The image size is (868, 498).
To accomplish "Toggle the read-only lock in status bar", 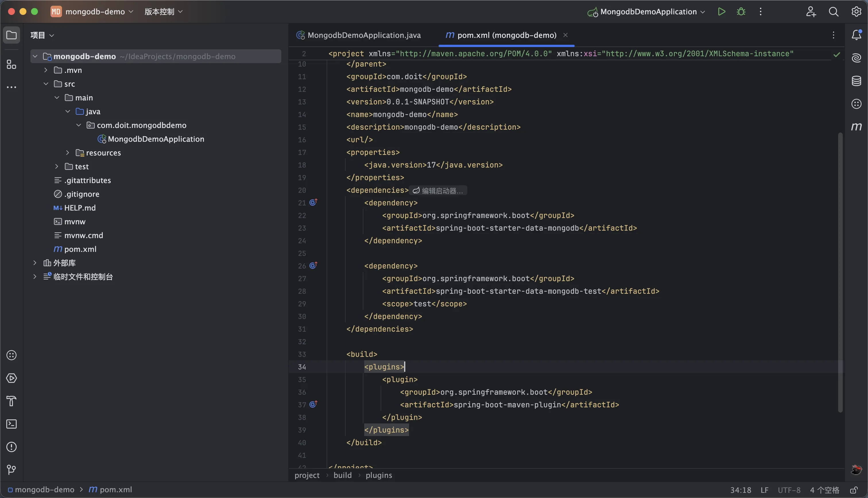I will 854,490.
